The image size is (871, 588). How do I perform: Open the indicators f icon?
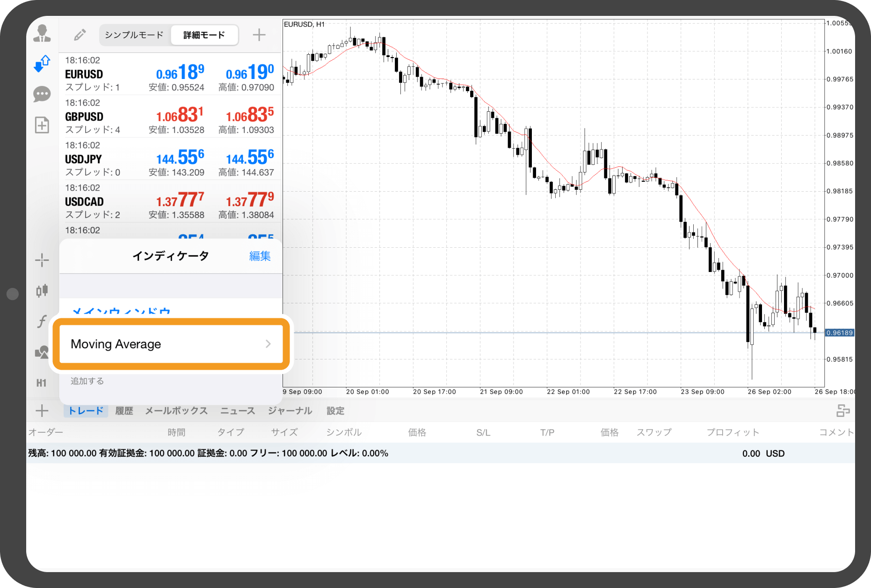[42, 321]
